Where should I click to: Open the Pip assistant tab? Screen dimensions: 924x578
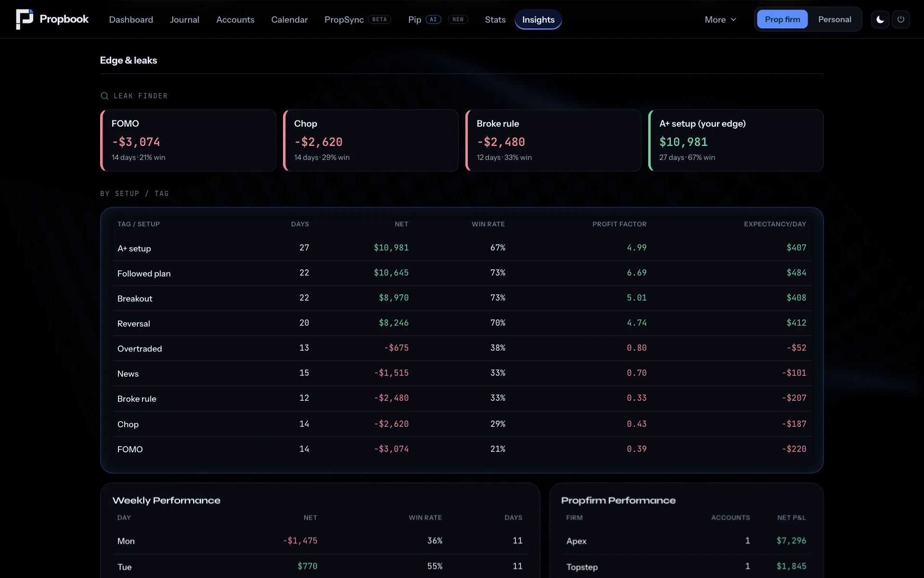[415, 19]
